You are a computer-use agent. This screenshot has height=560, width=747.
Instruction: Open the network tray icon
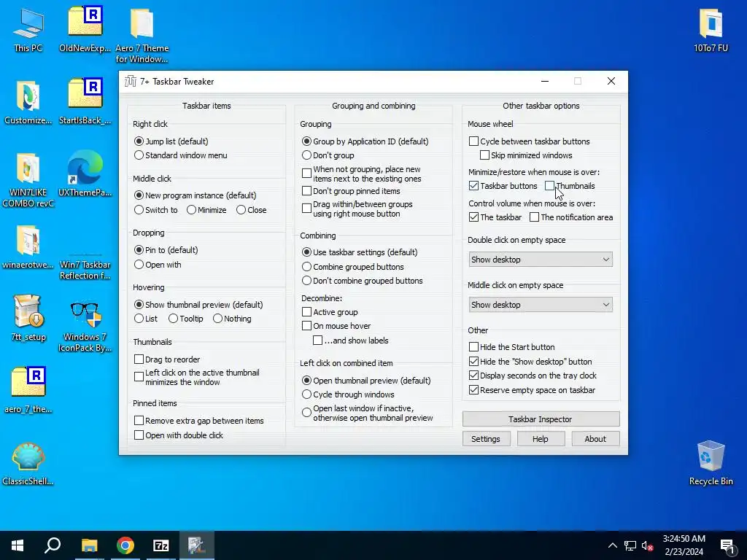pos(630,545)
